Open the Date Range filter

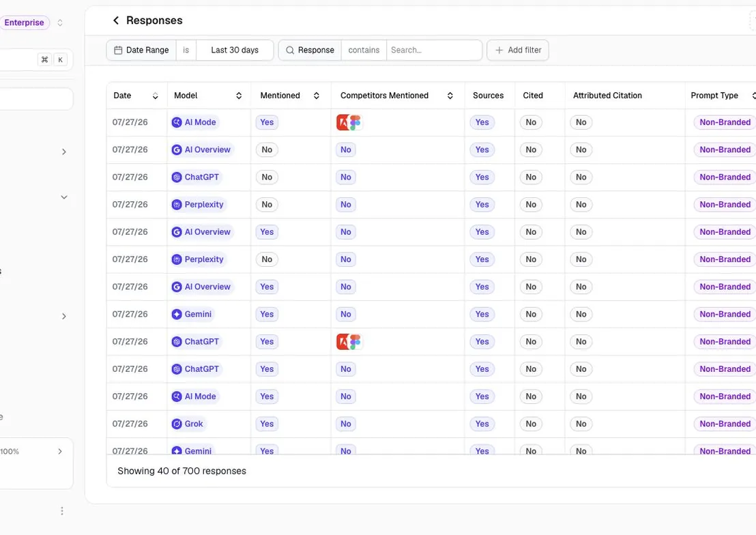[x=141, y=50]
